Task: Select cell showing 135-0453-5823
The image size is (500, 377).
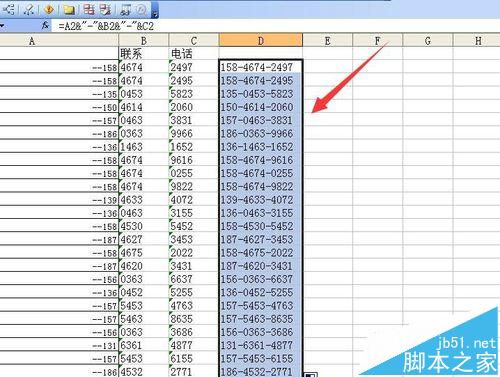Action: pos(261,94)
